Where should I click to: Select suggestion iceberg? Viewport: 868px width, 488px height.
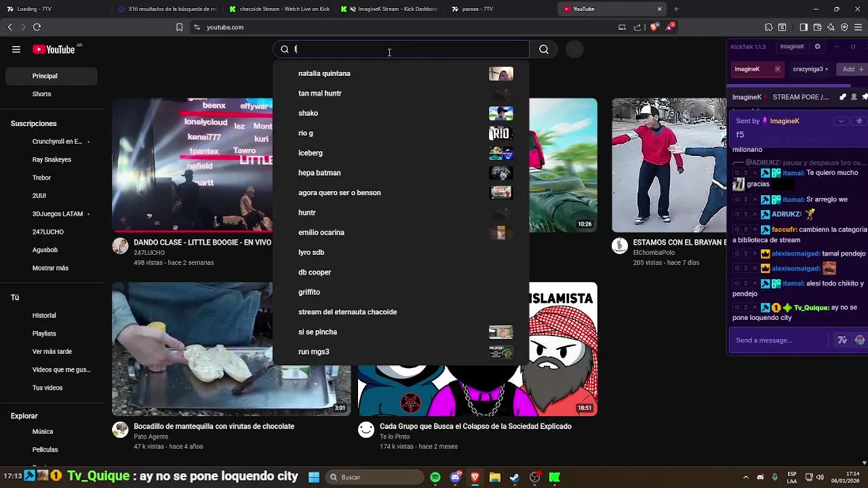400,153
